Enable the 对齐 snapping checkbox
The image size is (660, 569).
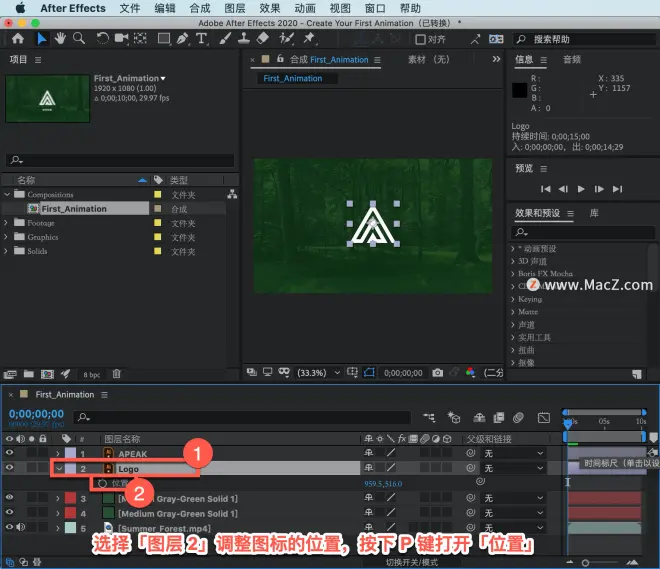coord(420,39)
